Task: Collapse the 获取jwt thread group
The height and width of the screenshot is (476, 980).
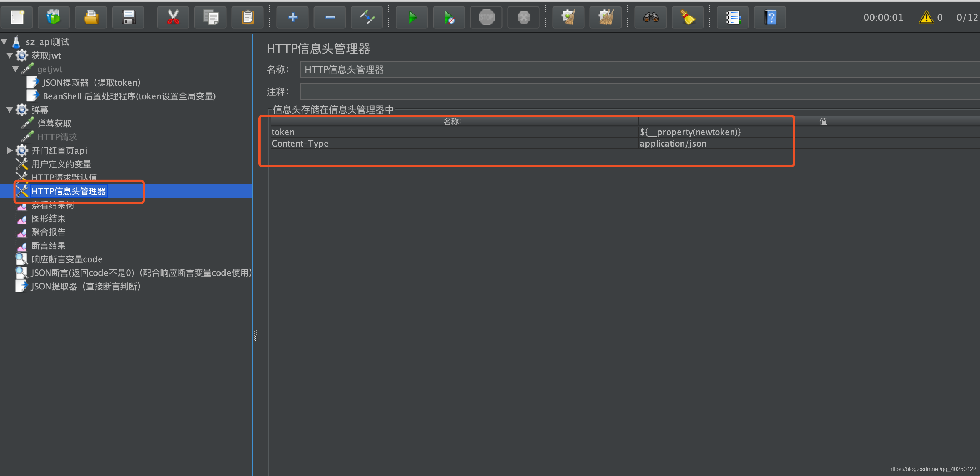Action: (10, 56)
